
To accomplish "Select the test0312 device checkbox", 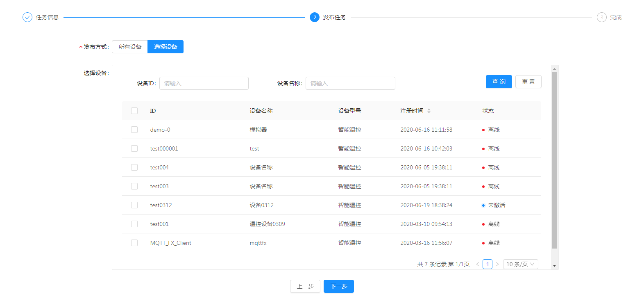I will pyautogui.click(x=134, y=205).
